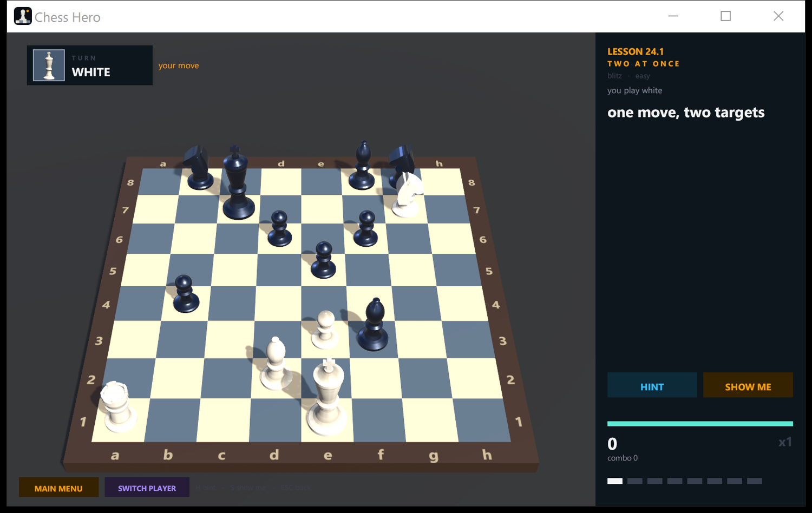Click the "H hint" shortcut text
The height and width of the screenshot is (513, 812).
206,488
